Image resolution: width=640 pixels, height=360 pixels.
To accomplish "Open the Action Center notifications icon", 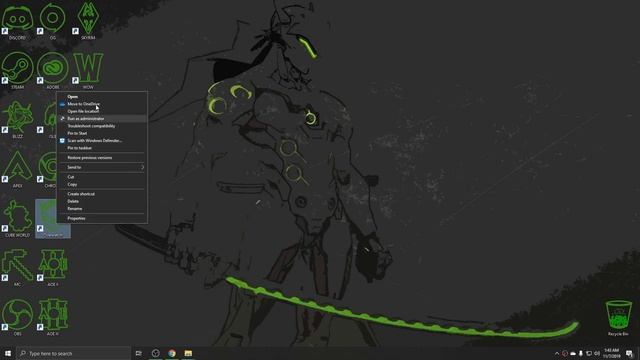I will [x=629, y=353].
